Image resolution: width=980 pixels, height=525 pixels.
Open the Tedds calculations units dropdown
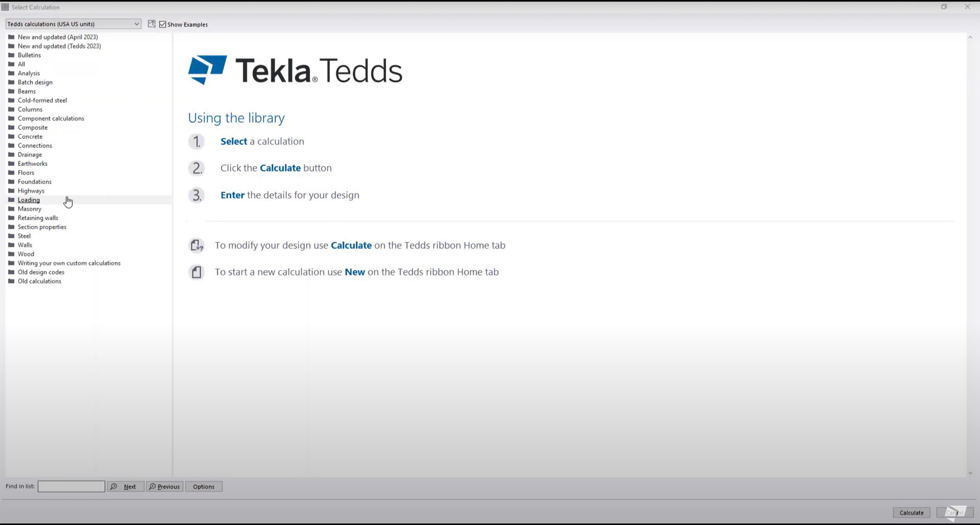(x=136, y=23)
